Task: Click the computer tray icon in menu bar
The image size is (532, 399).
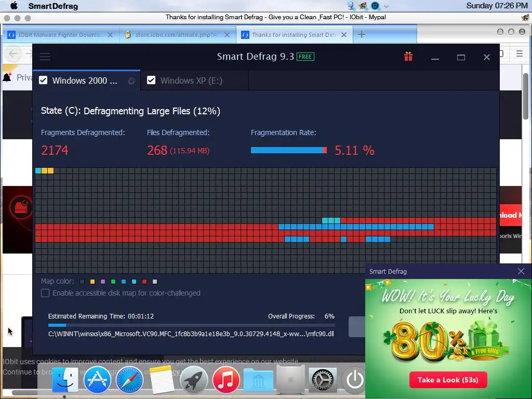Action: pyautogui.click(x=351, y=6)
